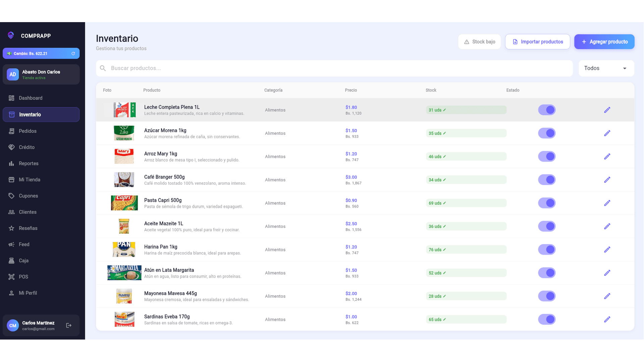Click Stock bajo button
644x362 pixels.
(x=479, y=42)
